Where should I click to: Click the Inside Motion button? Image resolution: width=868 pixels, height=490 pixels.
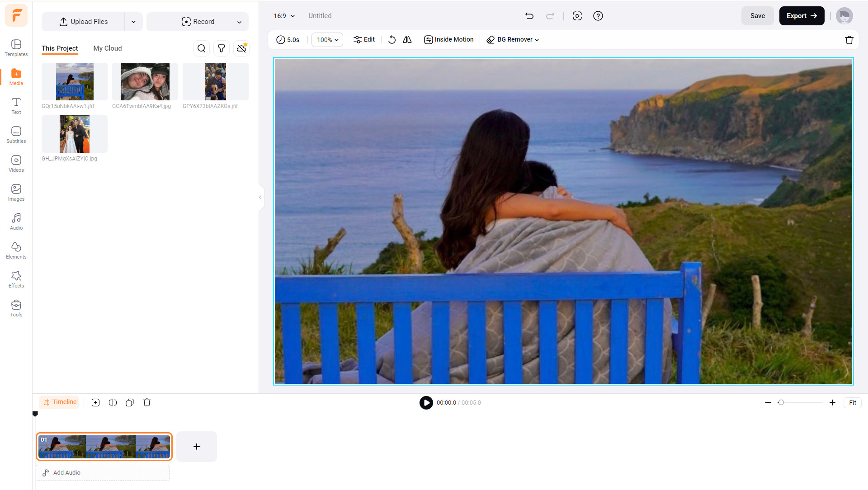tap(449, 40)
